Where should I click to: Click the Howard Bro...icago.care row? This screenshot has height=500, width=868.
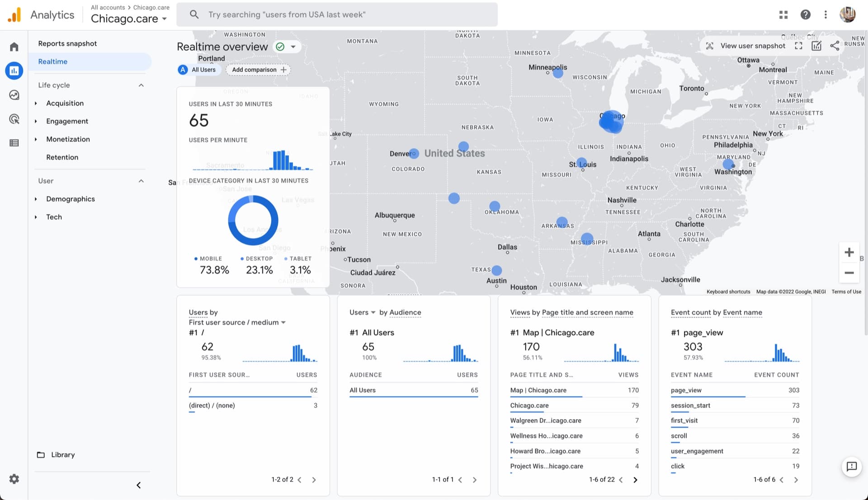point(574,451)
